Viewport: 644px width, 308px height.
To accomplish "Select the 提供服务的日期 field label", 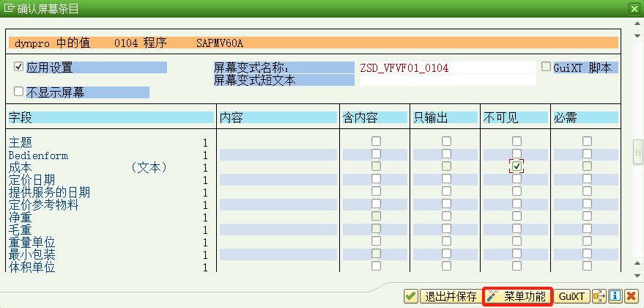I will point(49,192).
